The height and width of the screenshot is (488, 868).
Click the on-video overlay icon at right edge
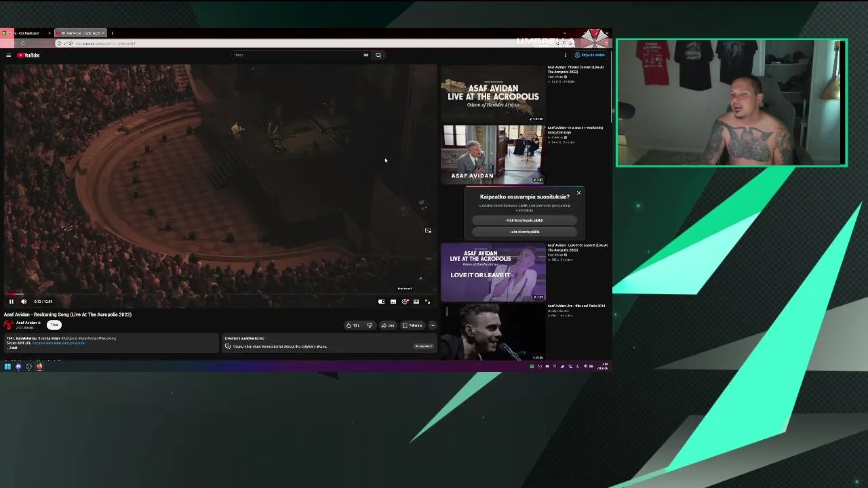(x=428, y=230)
